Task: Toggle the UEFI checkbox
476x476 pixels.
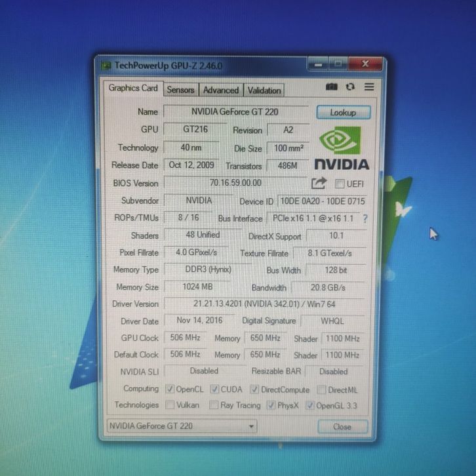Action: click(x=340, y=184)
